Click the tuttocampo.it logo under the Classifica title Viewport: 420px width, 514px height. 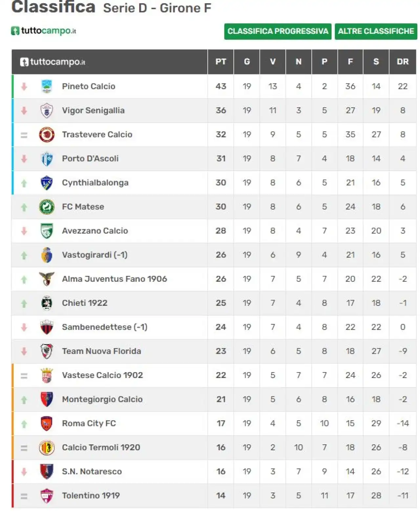44,31
